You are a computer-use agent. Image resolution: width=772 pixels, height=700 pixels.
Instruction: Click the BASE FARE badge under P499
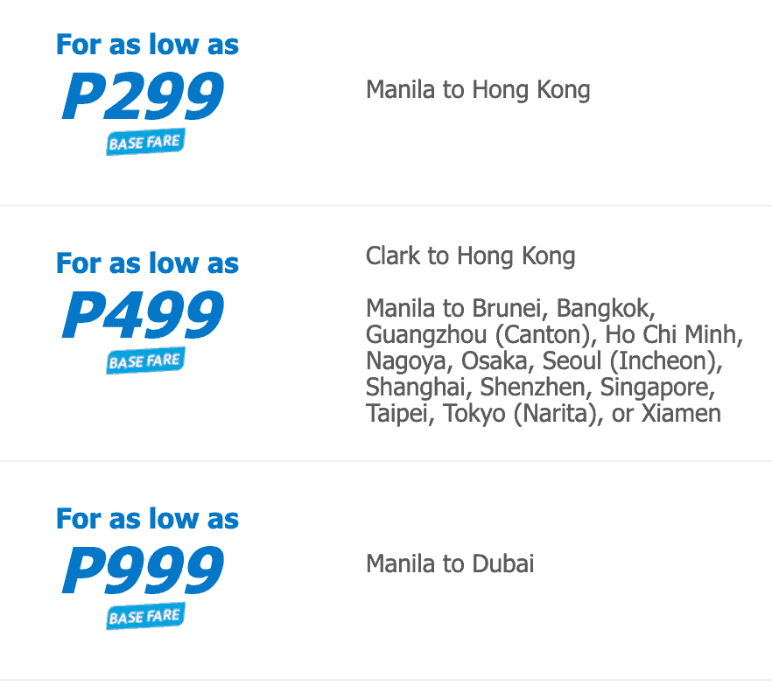click(x=145, y=361)
